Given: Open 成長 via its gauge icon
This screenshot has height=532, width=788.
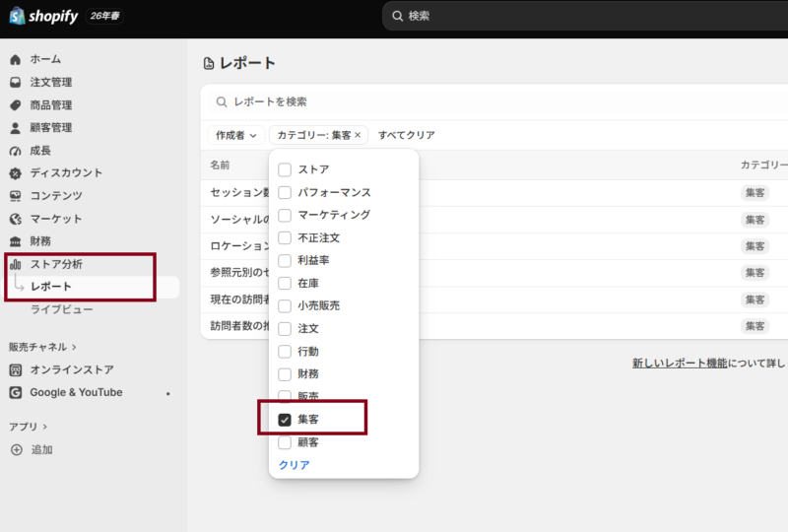Looking at the screenshot, I should [x=16, y=151].
